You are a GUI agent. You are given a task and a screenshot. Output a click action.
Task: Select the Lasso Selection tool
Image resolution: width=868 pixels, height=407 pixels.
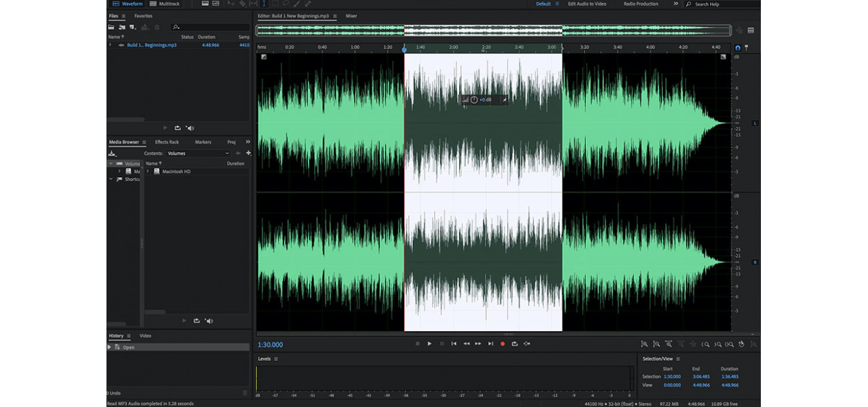(x=285, y=3)
